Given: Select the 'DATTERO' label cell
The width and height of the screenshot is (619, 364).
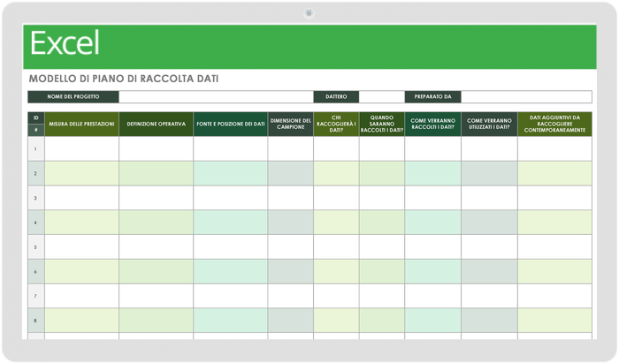Looking at the screenshot, I should pos(336,96).
